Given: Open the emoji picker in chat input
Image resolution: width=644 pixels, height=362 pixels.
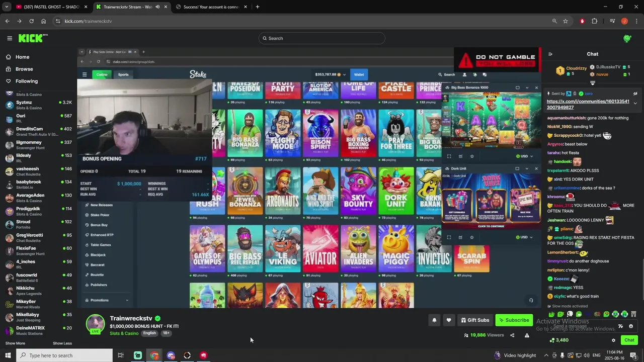Looking at the screenshot, I should coord(631,326).
